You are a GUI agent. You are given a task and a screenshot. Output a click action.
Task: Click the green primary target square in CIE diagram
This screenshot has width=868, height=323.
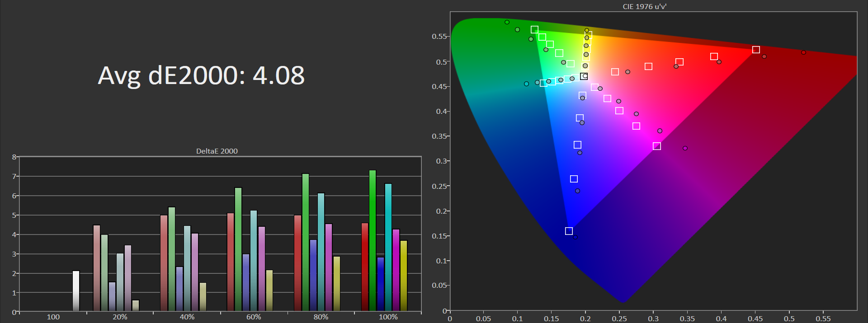tap(534, 29)
